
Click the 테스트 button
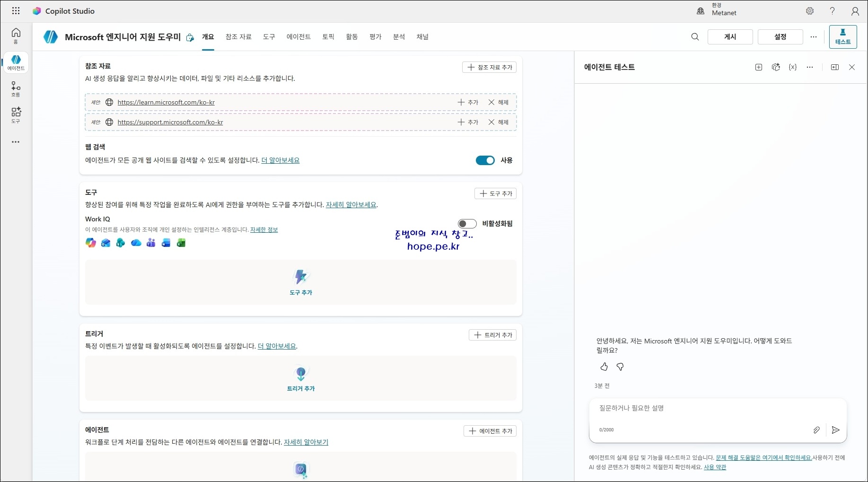point(843,37)
